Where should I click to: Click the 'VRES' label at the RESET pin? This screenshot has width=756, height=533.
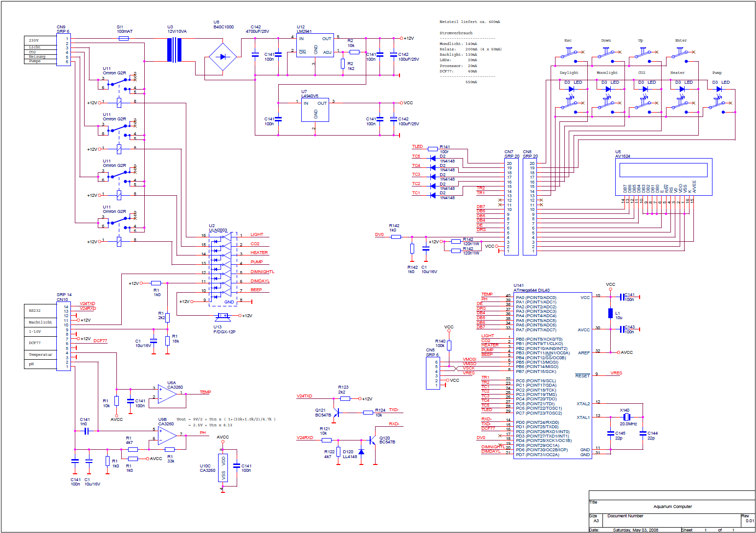pos(616,373)
